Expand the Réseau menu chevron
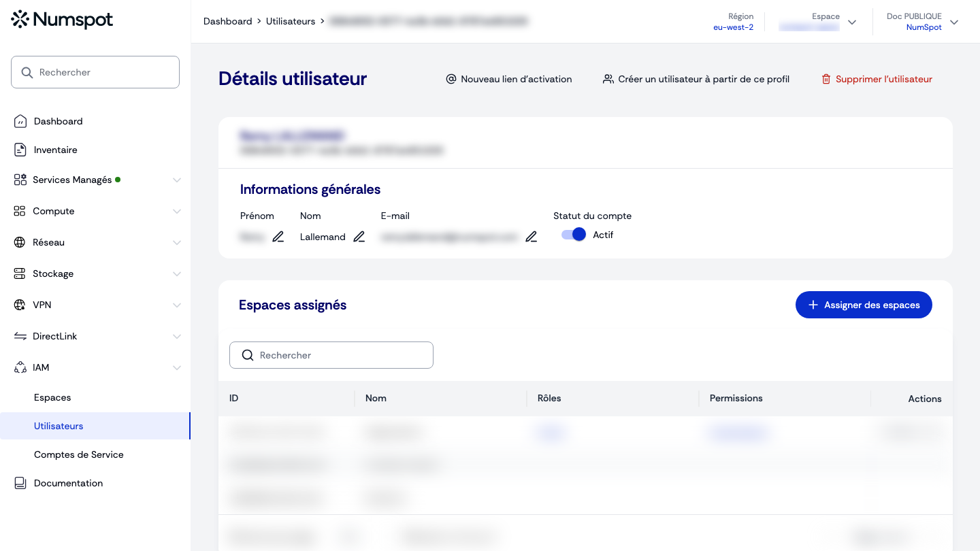This screenshot has height=551, width=980. pos(177,243)
